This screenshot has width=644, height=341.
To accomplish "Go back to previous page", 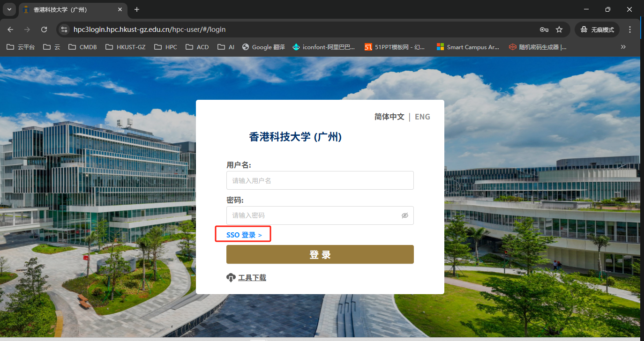I will coord(10,30).
